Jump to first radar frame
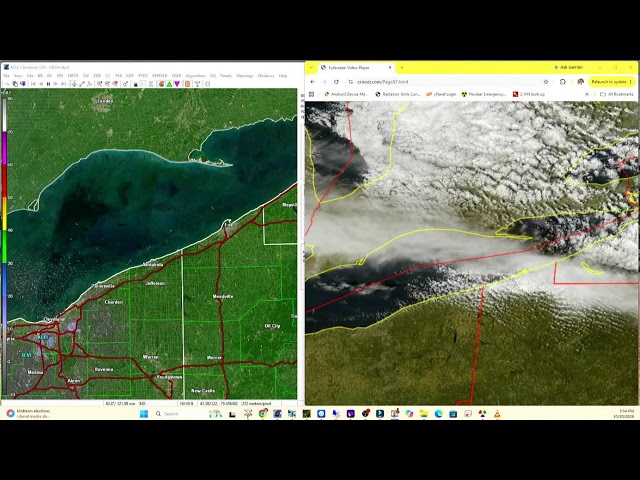Screen dimensions: 640x480 33,84
